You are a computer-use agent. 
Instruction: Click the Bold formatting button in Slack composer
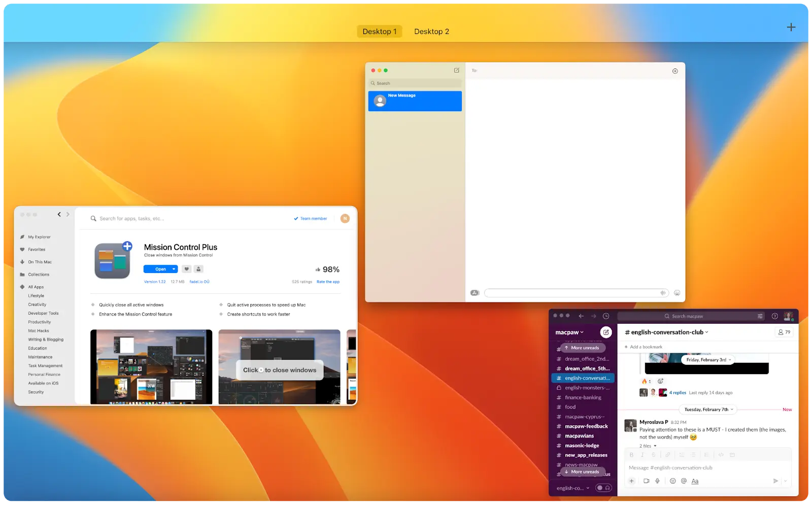coord(631,455)
